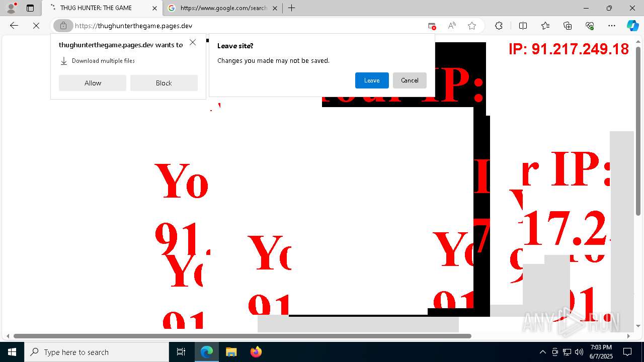The image size is (644, 362).
Task: Open Collections panel
Action: [568, 26]
